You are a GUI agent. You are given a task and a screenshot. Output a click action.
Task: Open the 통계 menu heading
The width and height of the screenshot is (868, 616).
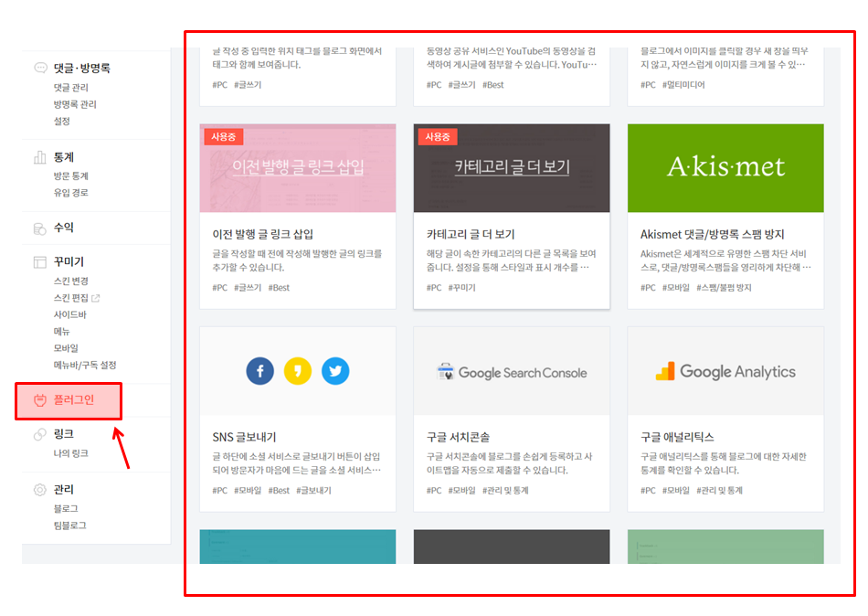pyautogui.click(x=64, y=157)
